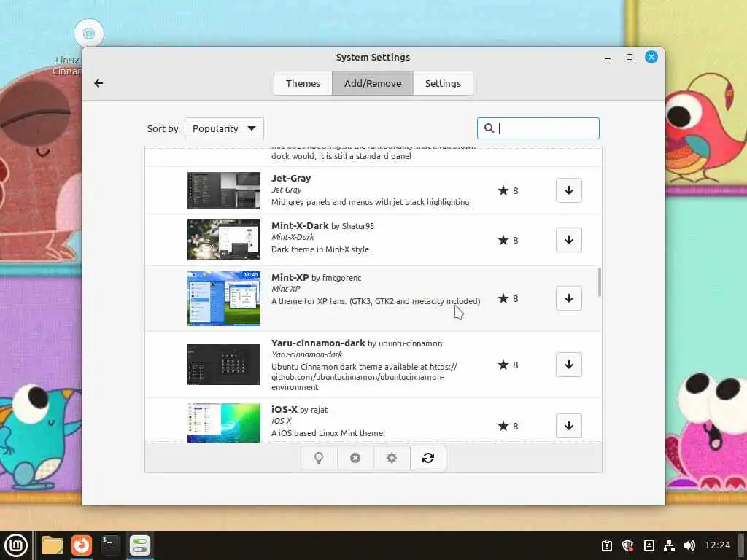Click the 12:24 clock in panel
This screenshot has height=560, width=747.
[x=718, y=545]
